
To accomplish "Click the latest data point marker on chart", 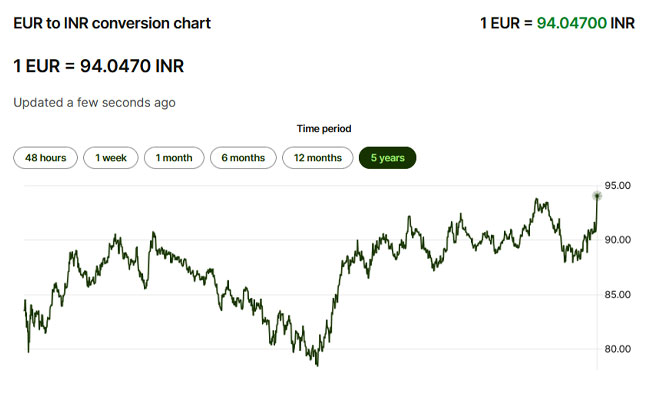I will [x=597, y=195].
